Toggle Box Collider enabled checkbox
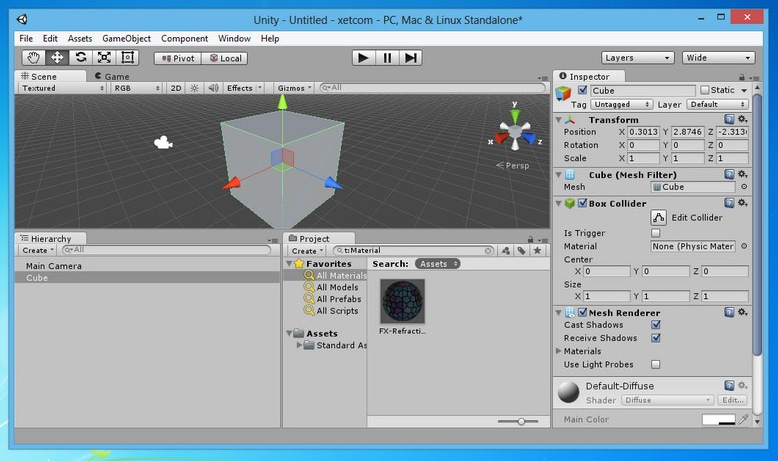778x461 pixels. pyautogui.click(x=583, y=203)
